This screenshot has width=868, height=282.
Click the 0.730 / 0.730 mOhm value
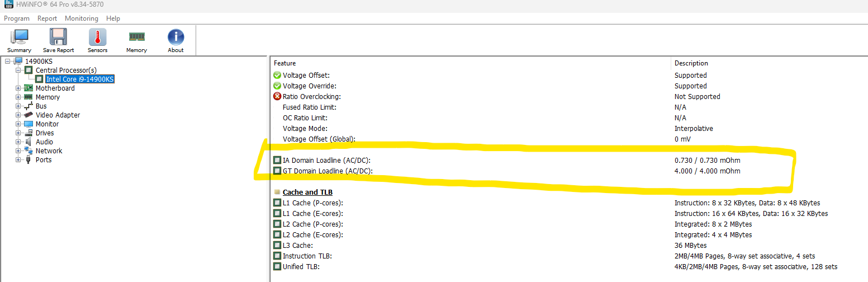(x=707, y=160)
